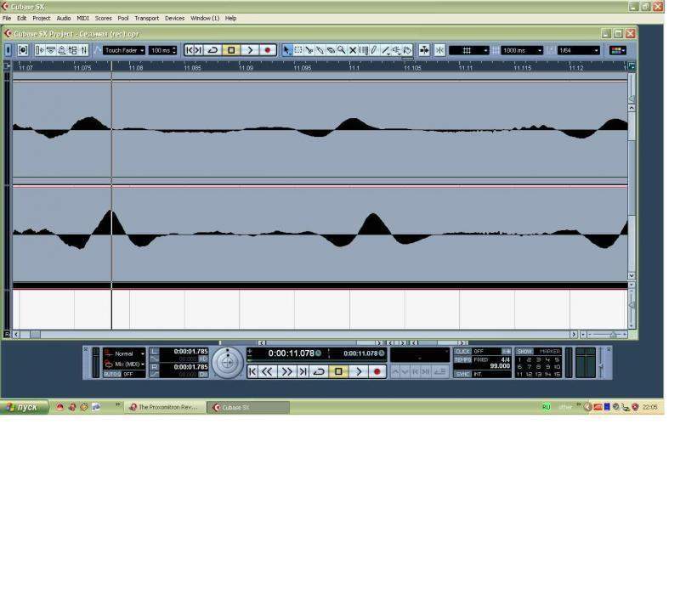
Task: Select the Split scissors tool
Action: pyautogui.click(x=309, y=50)
